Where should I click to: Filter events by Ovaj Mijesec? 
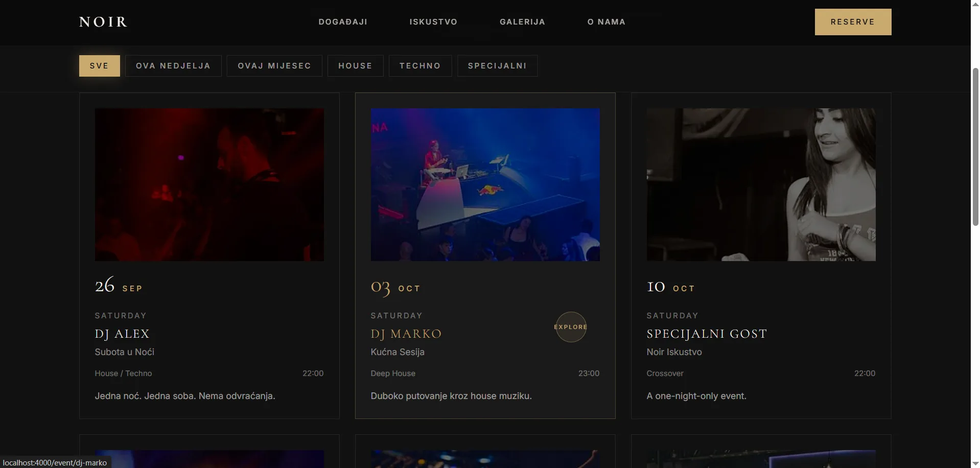click(x=274, y=66)
